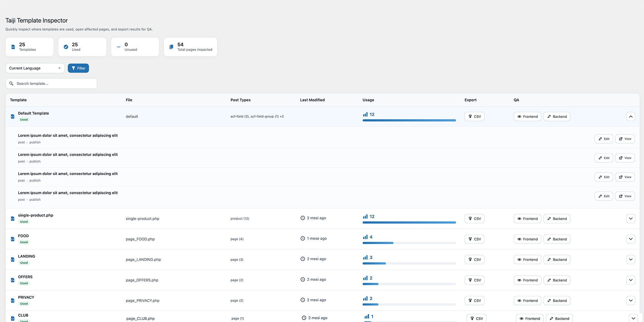Focus the Search template input field
The image size is (644, 322).
55,83
